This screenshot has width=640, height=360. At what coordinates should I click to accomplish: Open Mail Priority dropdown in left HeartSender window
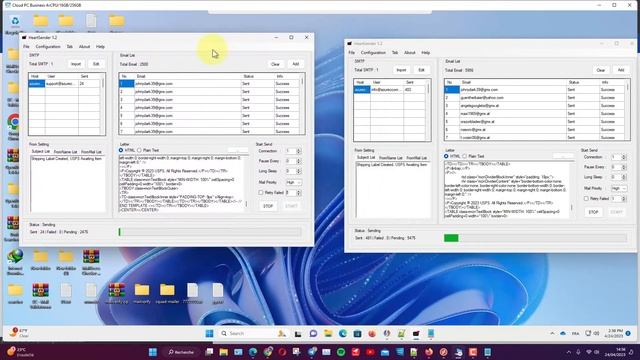pos(293,182)
